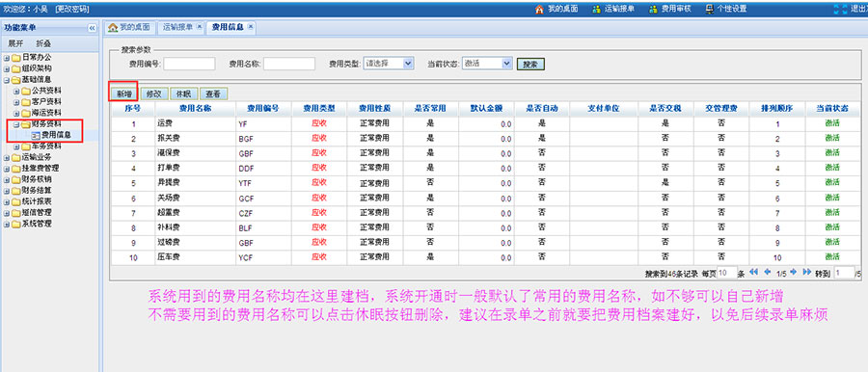Click folder icon of 系统管理
Screen dimensions: 868x372
point(16,224)
